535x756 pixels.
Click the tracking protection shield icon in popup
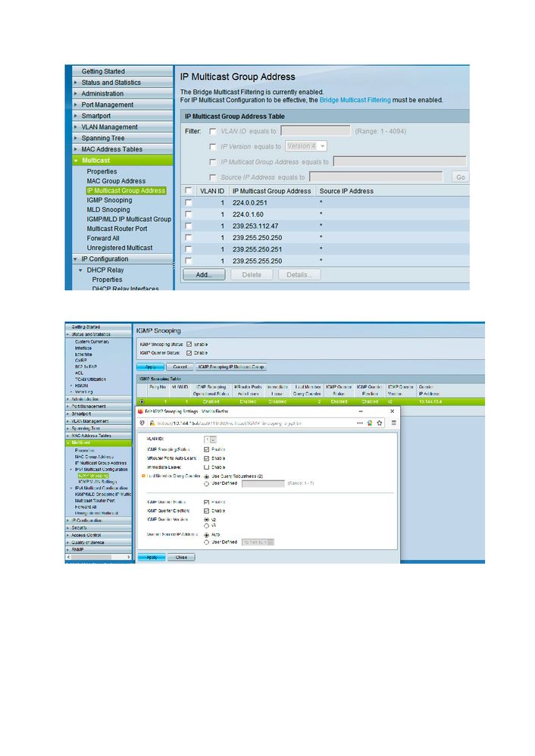[x=141, y=423]
